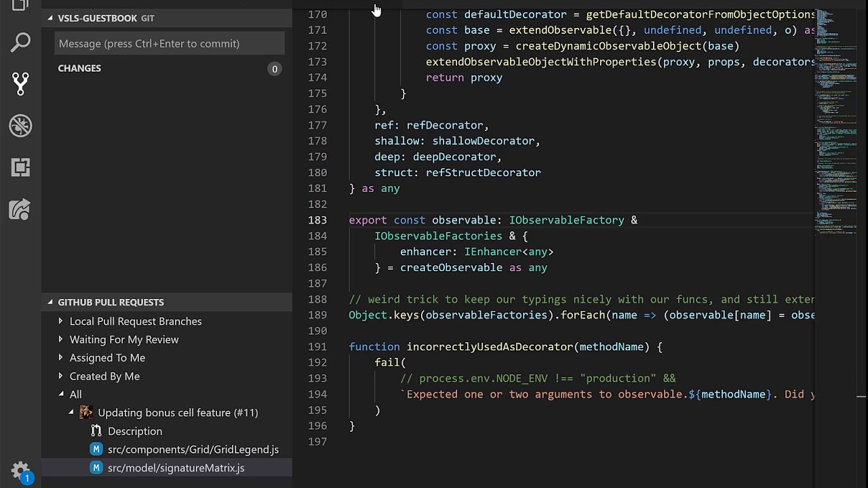Viewport: 868px width, 488px height.
Task: Click line number 191 in gutter
Action: [x=317, y=347]
